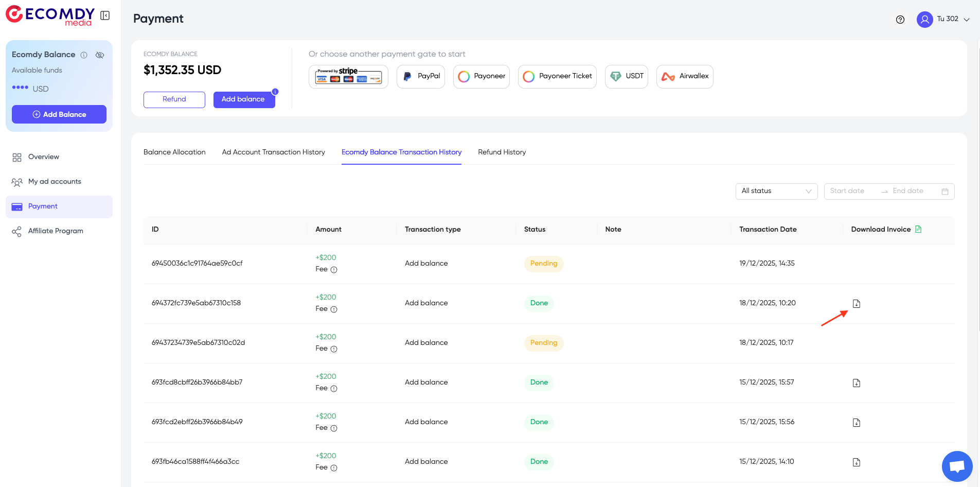Expand the Tu 302 account menu
Viewport: 980px width, 487px height.
tap(948, 19)
